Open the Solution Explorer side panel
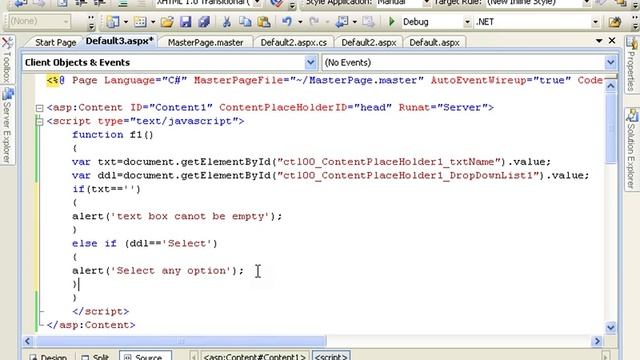 [632, 149]
